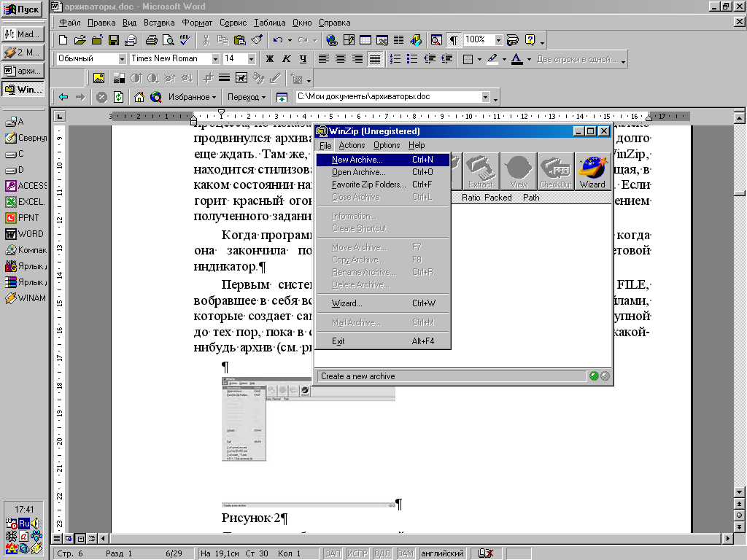This screenshot has width=747, height=560.
Task: Save the document with the floppy disk icon
Action: point(113,40)
